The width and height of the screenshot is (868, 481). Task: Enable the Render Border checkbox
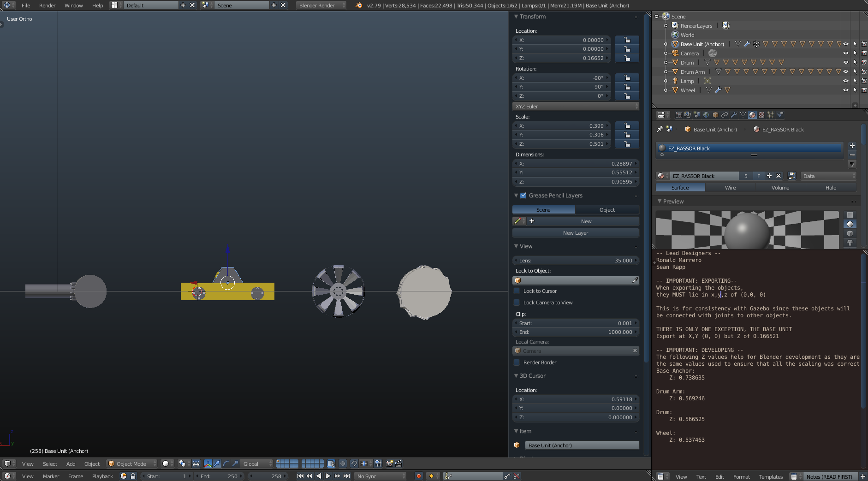tap(517, 362)
